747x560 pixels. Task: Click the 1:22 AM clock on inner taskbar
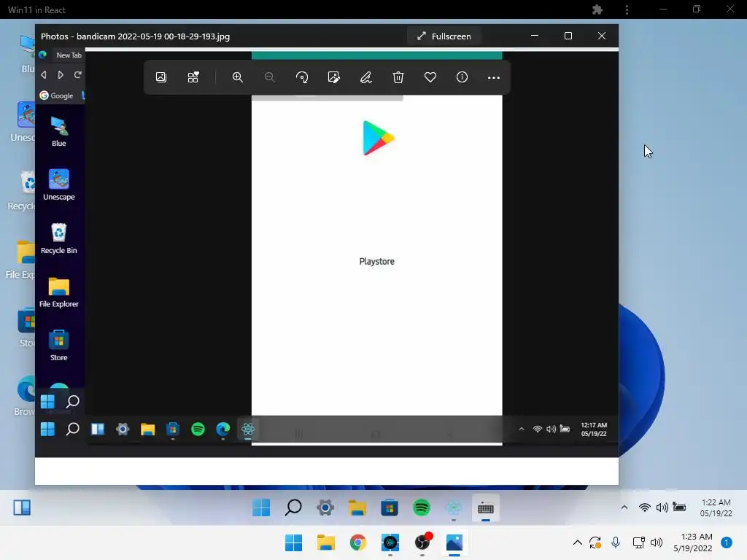[x=716, y=507]
